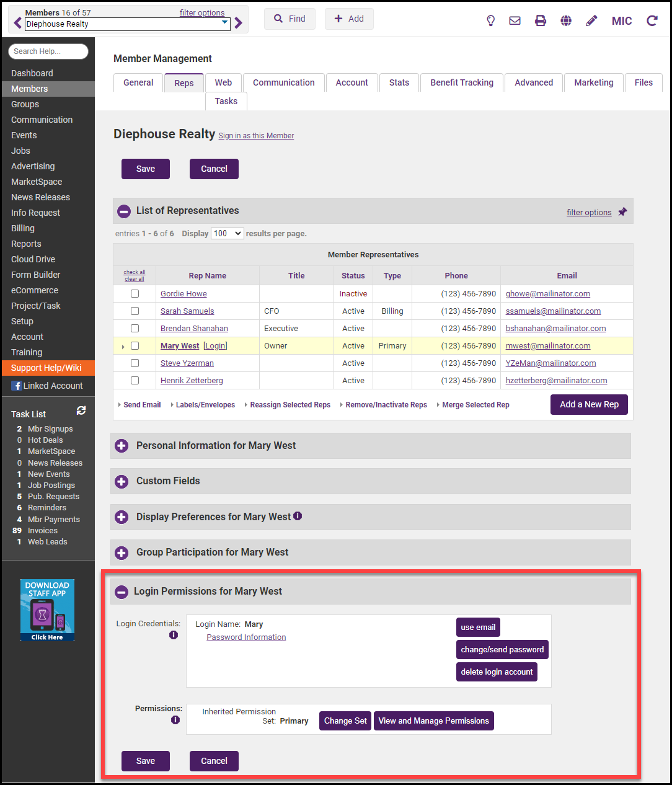The image size is (672, 785).
Task: Expand Personal Information for Mary West
Action: [122, 446]
